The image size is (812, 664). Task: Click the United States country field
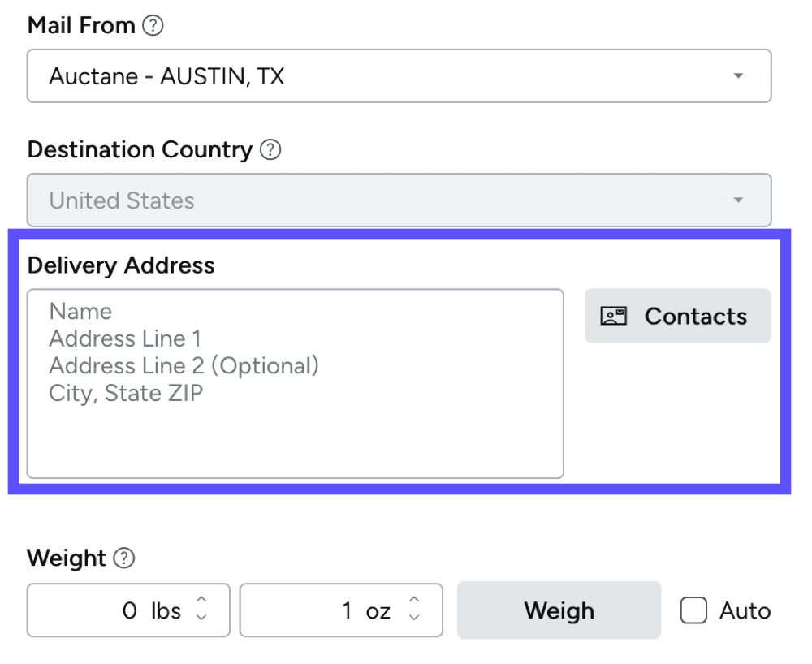(x=365, y=200)
